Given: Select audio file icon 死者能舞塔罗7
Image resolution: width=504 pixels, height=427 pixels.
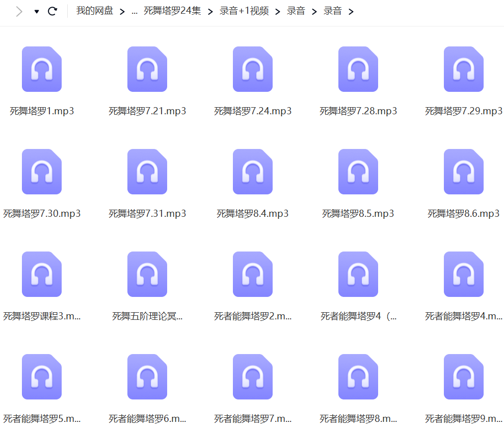Looking at the screenshot, I should [253, 377].
